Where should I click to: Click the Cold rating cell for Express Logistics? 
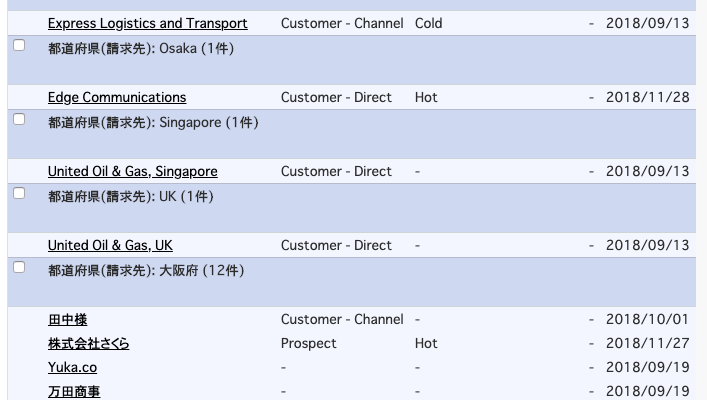(428, 23)
